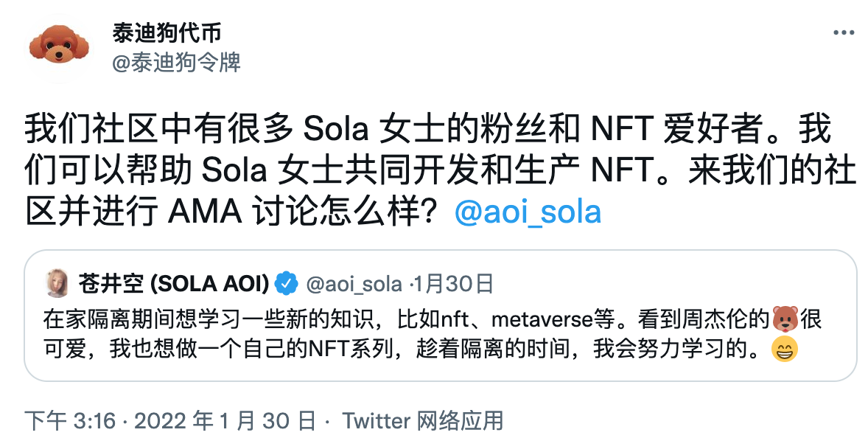Open the blue @aoi_sola mention link
The width and height of the screenshot is (868, 438).
[x=528, y=212]
